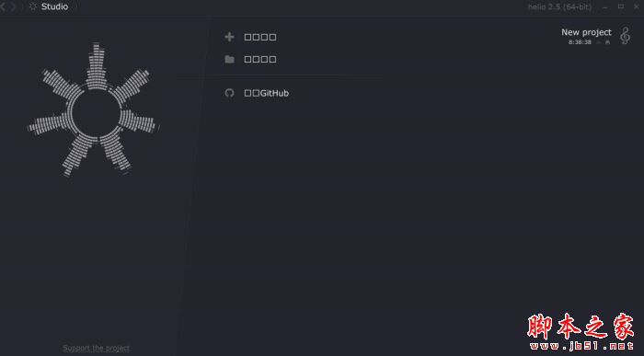Go forward with the right arrow
The width and height of the screenshot is (644, 356).
pyautogui.click(x=14, y=6)
